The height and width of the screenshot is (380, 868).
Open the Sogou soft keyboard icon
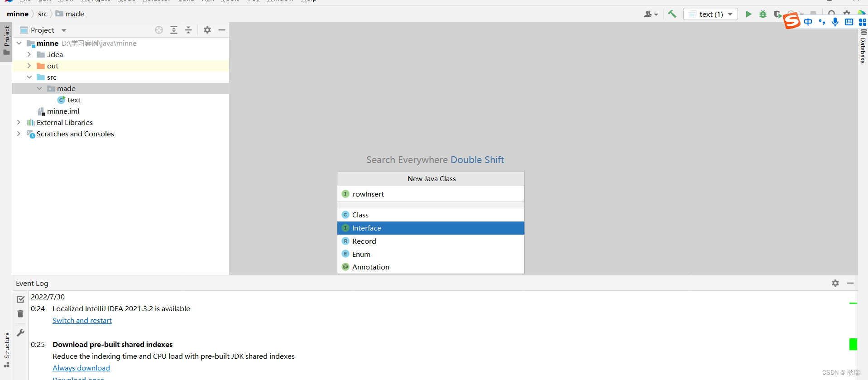pos(849,22)
